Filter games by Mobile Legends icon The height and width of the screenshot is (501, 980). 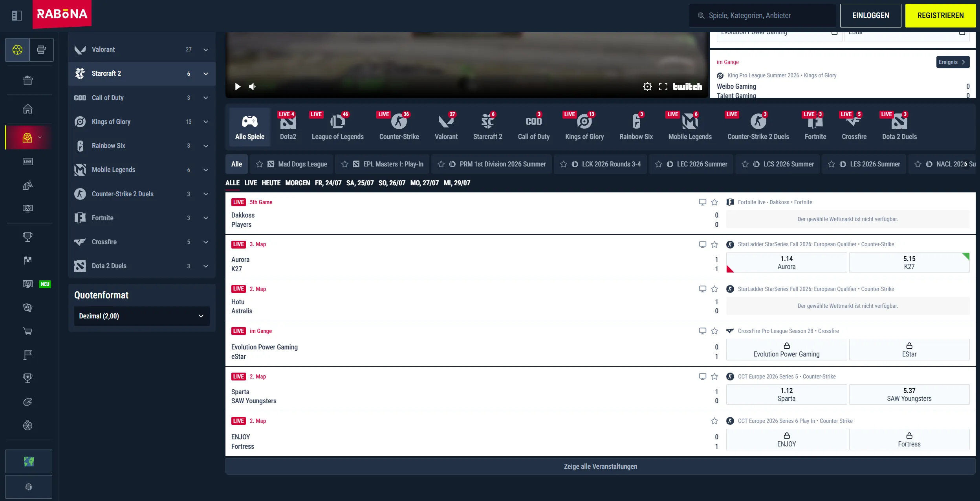(690, 126)
